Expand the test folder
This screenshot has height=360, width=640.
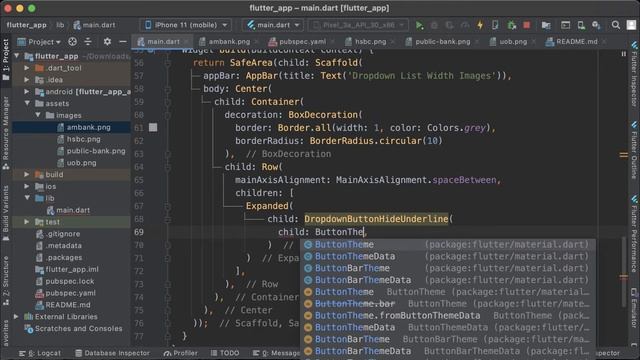pyautogui.click(x=27, y=222)
